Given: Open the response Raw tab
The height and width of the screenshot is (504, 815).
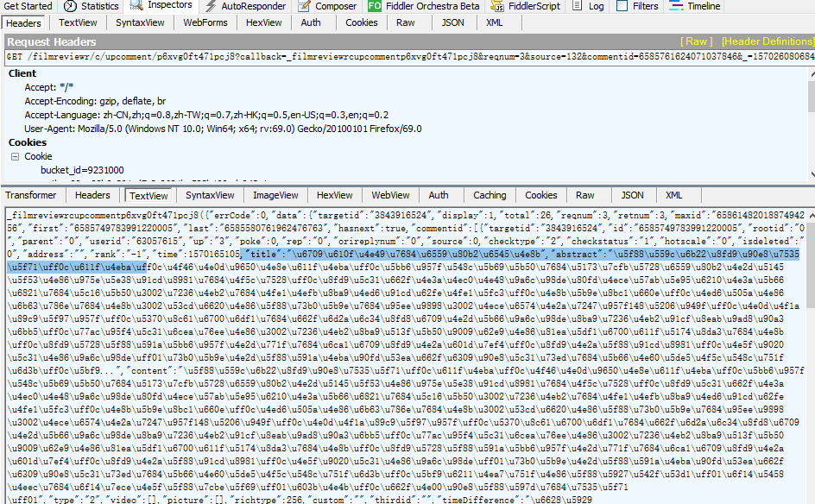Looking at the screenshot, I should pyautogui.click(x=584, y=195).
